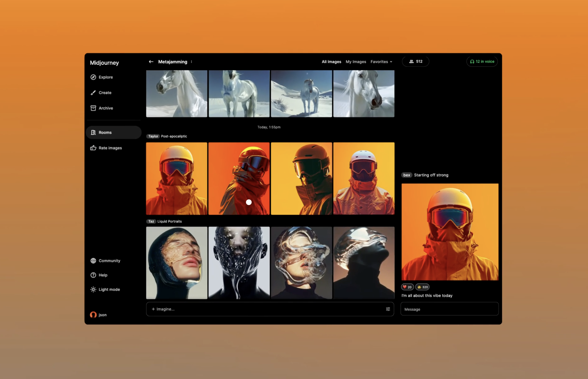Image resolution: width=588 pixels, height=379 pixels.
Task: Join the 12 in voice channel
Action: point(482,62)
